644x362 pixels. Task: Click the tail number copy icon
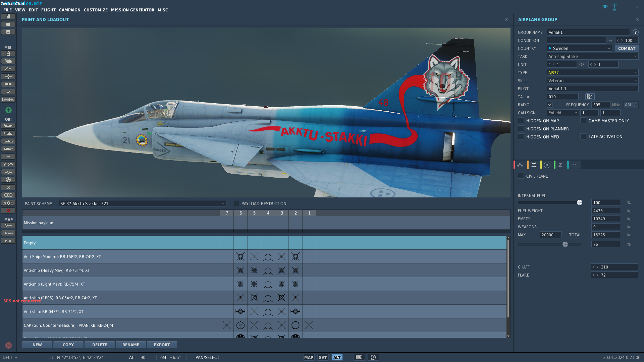(590, 97)
